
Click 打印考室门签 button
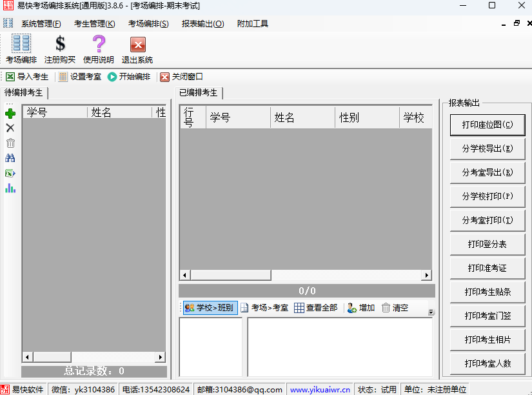coord(488,316)
